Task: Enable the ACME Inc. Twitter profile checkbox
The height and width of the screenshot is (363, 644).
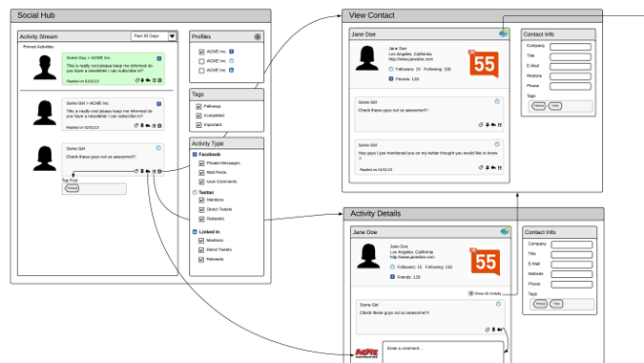Action: (201, 61)
